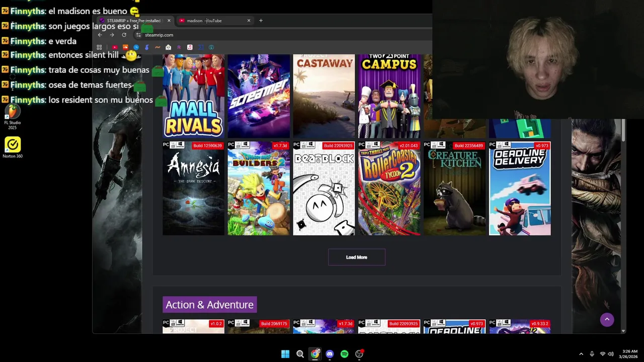Viewport: 644px width, 362px height.
Task: Click the v2.01.043 badge on RollerCoaster Tycoon
Action: 409,146
